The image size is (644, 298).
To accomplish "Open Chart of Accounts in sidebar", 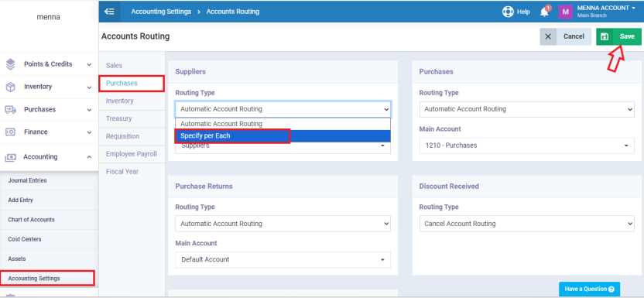I will tap(31, 220).
